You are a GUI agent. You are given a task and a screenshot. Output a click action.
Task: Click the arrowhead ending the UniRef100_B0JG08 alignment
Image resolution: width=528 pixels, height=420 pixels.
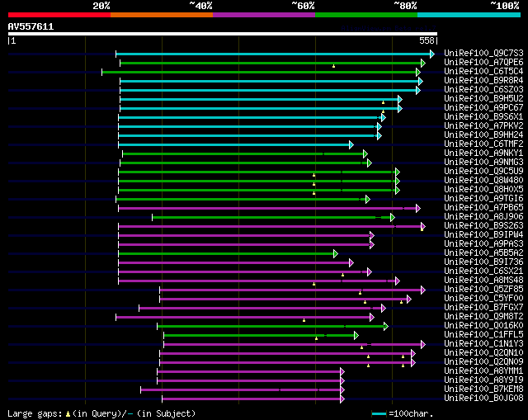(x=342, y=399)
